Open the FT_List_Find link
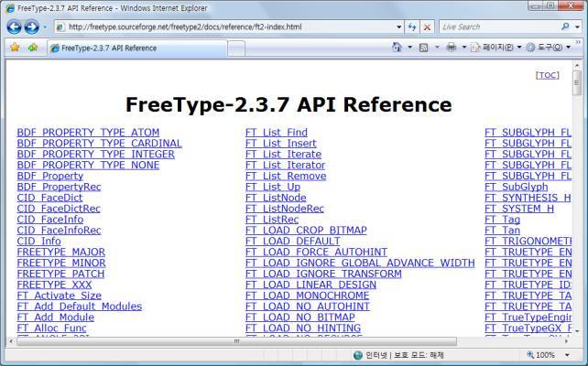This screenshot has width=588, height=366. [x=277, y=133]
